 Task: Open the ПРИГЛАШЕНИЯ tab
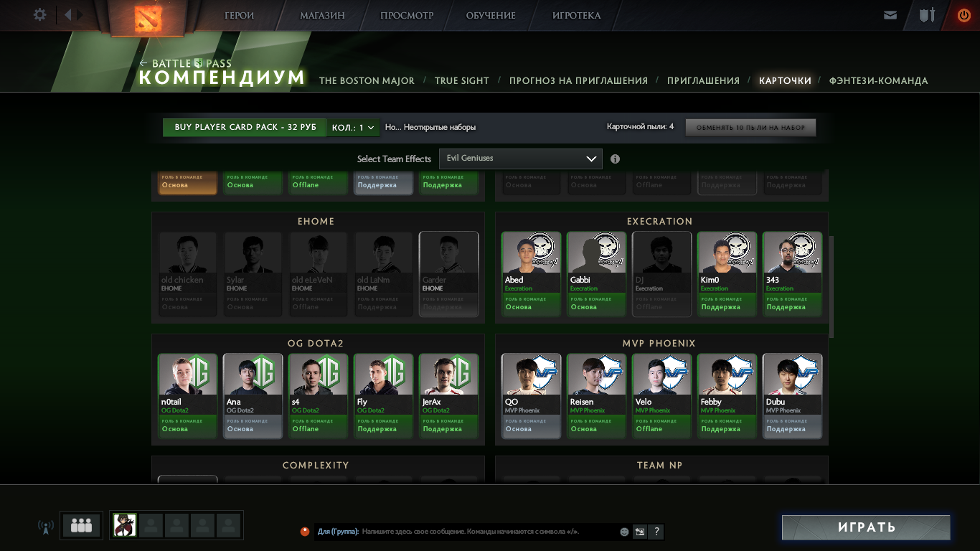[703, 81]
